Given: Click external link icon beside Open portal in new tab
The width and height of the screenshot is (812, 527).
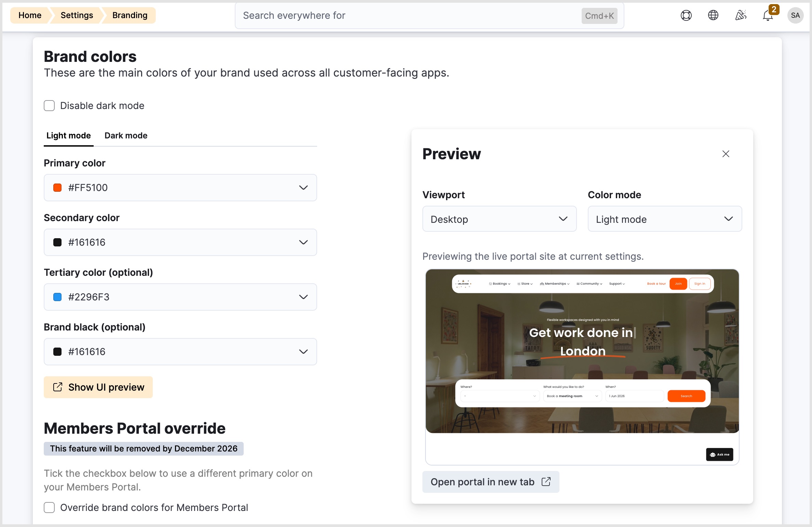Looking at the screenshot, I should tap(546, 482).
